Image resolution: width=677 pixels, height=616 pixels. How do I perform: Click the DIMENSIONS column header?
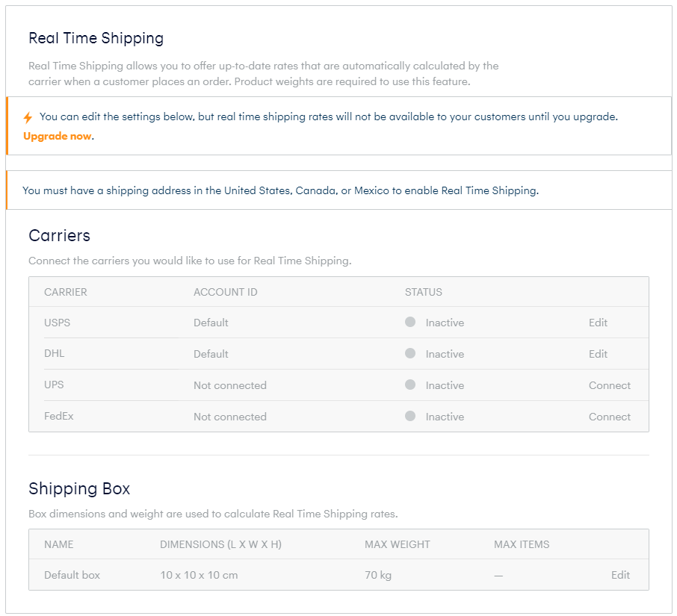point(220,544)
